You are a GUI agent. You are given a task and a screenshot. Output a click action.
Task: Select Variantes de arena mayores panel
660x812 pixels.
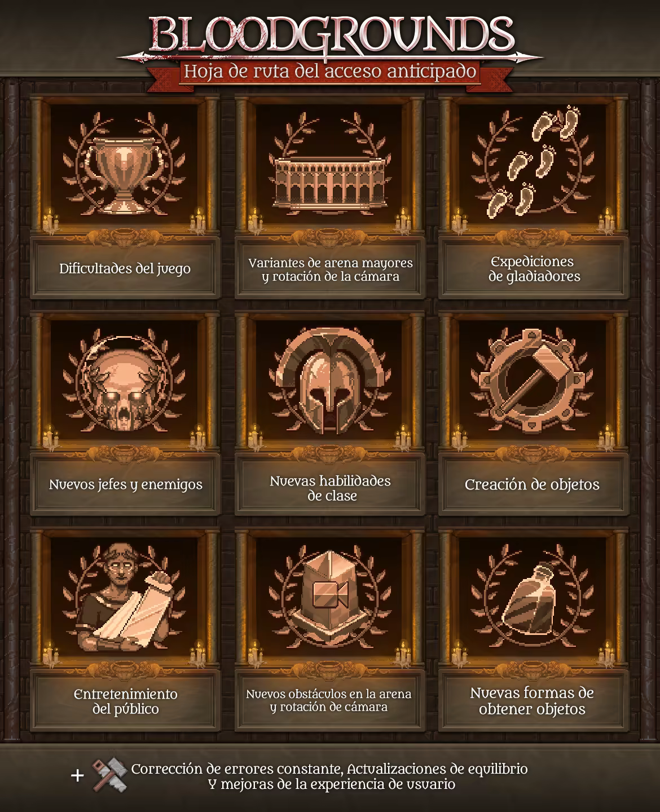pos(330,269)
